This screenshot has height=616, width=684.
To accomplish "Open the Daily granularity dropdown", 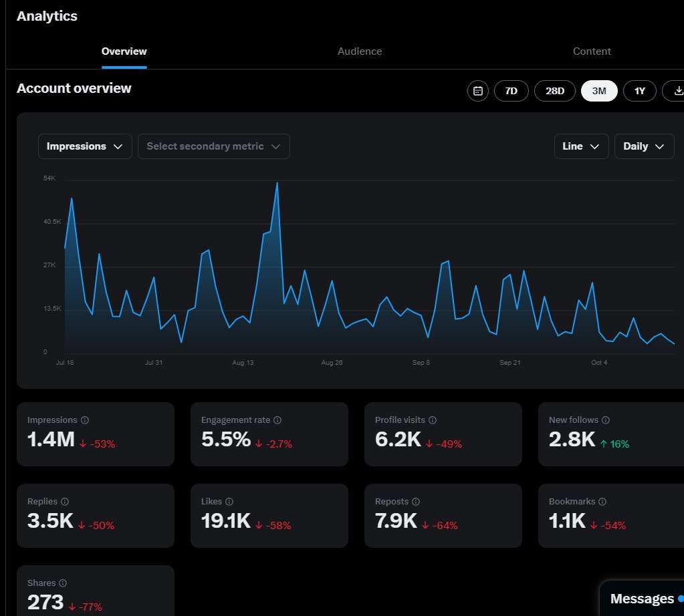I will pos(645,146).
